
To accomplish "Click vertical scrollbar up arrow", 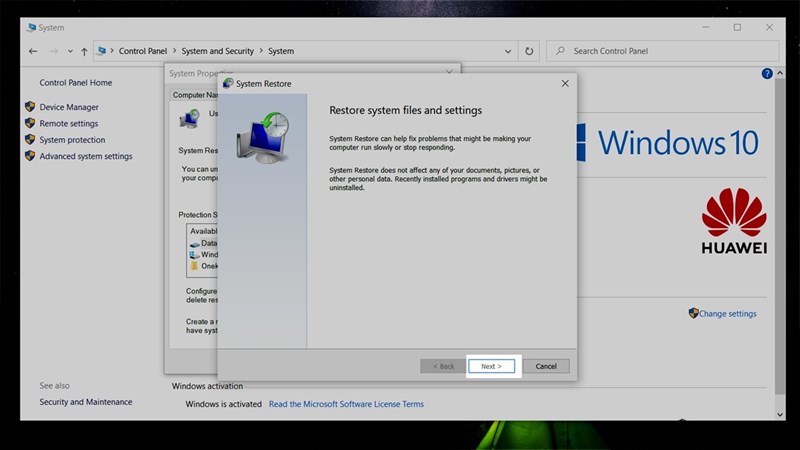I will pos(780,73).
